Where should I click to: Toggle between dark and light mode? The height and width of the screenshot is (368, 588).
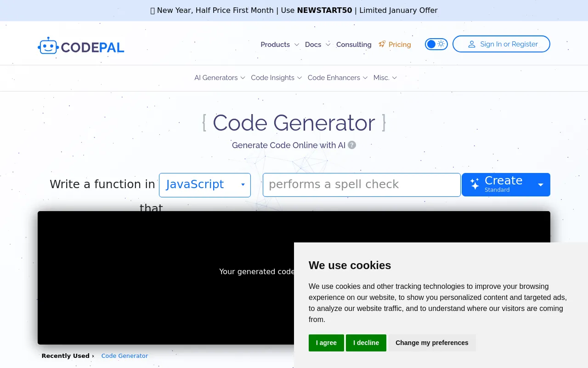point(436,44)
